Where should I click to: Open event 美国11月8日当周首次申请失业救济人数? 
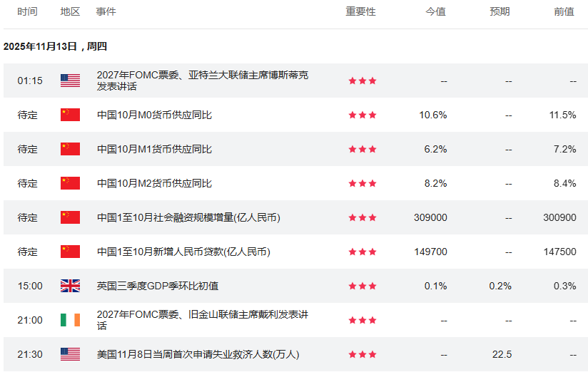click(x=198, y=354)
